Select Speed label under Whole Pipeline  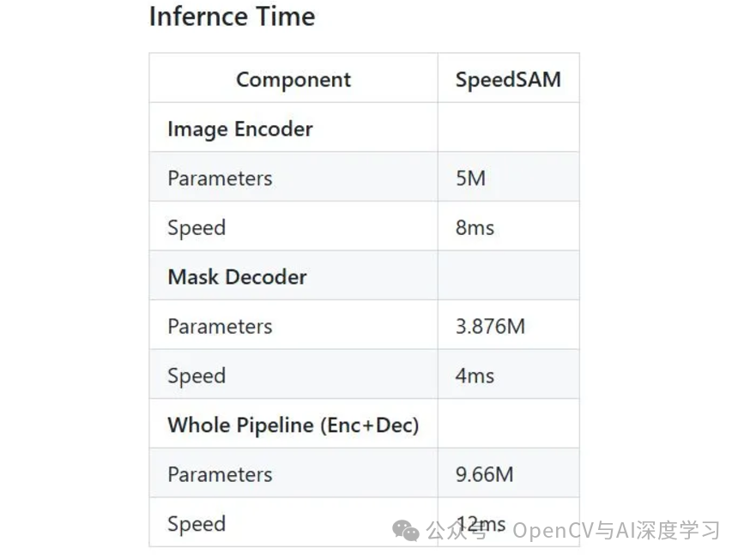(197, 524)
